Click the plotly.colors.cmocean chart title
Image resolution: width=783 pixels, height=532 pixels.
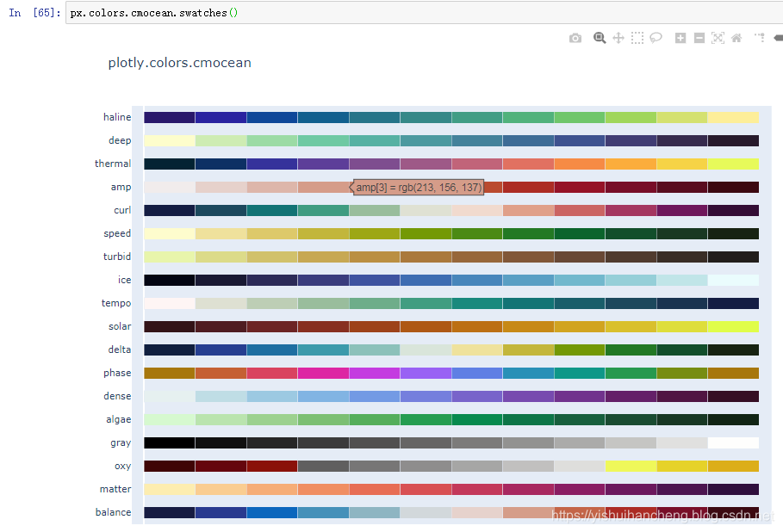point(180,63)
